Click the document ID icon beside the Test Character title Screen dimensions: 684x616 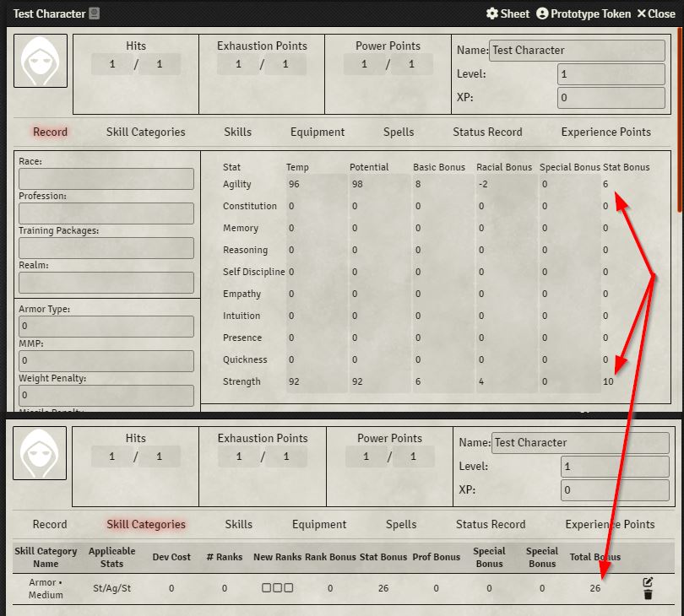(94, 14)
